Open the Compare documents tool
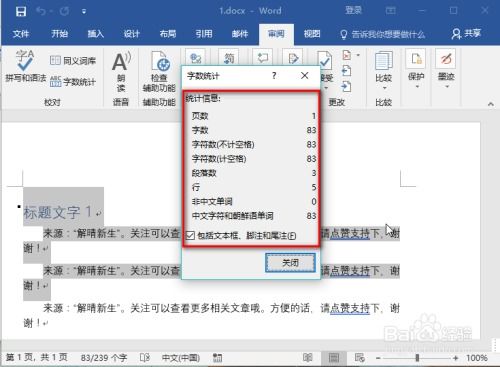Screen dimensions: 500x367 pos(383,71)
